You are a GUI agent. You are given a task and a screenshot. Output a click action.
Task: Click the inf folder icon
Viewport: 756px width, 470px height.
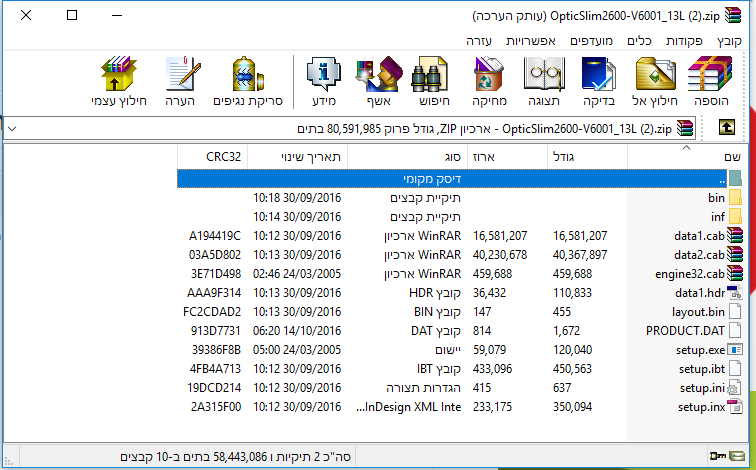(x=735, y=216)
